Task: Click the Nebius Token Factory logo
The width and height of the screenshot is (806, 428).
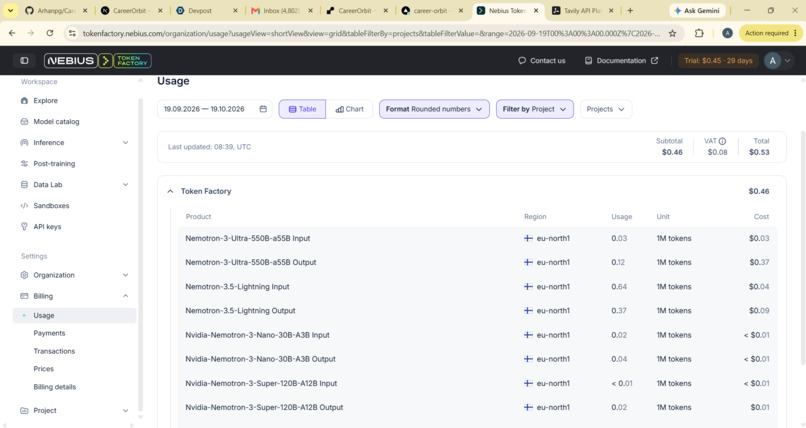Action: coord(98,61)
